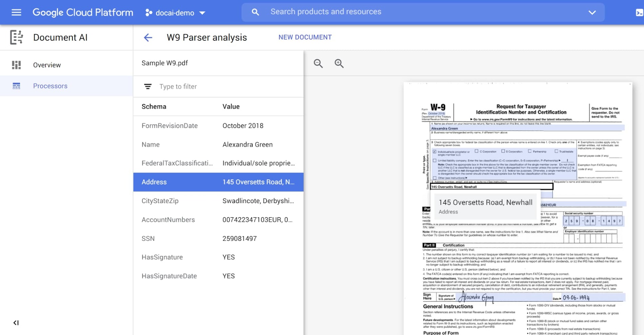This screenshot has width=644, height=335.
Task: Open the docai-demo project selector
Action: coord(175,13)
